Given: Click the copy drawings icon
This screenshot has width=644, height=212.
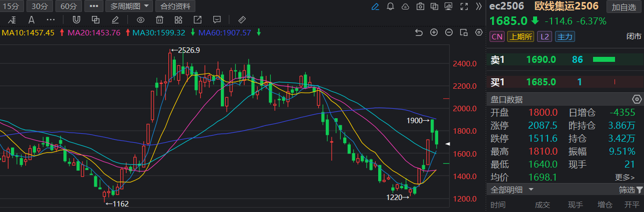Looking at the screenshot, I should [x=96, y=20].
